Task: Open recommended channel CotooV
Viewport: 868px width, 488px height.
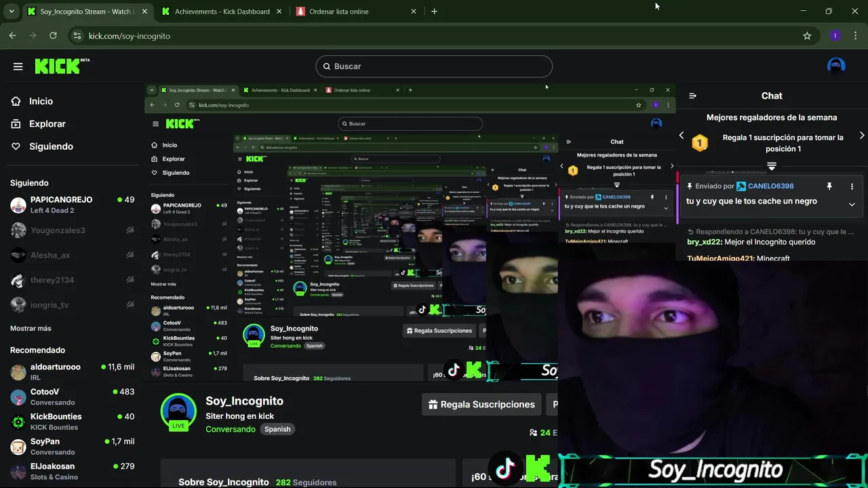Action: pyautogui.click(x=72, y=396)
